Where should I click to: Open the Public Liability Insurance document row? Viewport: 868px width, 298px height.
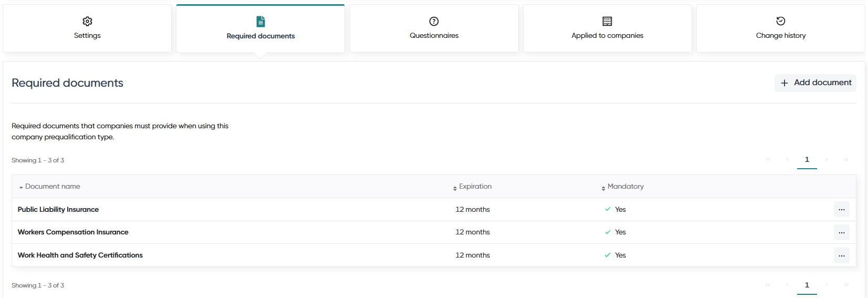click(434, 209)
